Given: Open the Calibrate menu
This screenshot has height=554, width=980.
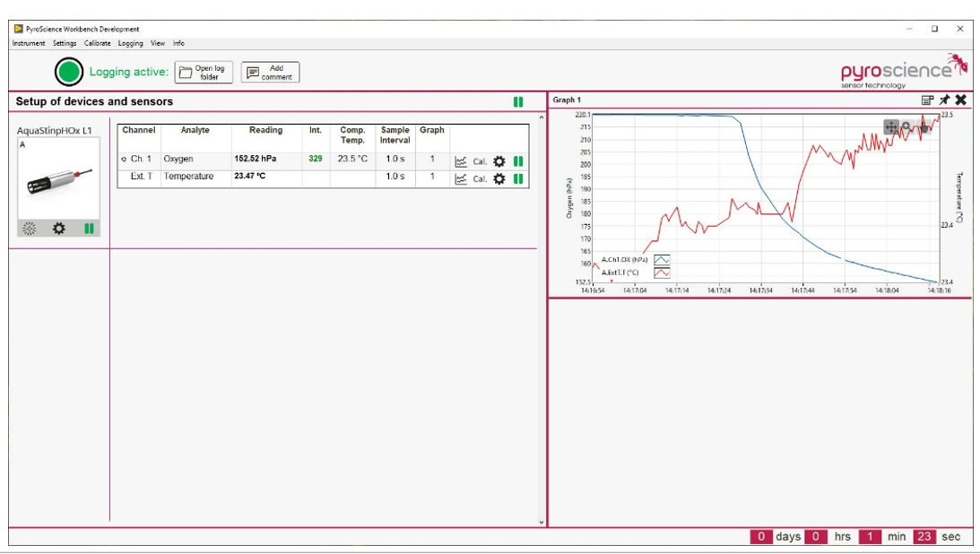Looking at the screenshot, I should pyautogui.click(x=98, y=43).
